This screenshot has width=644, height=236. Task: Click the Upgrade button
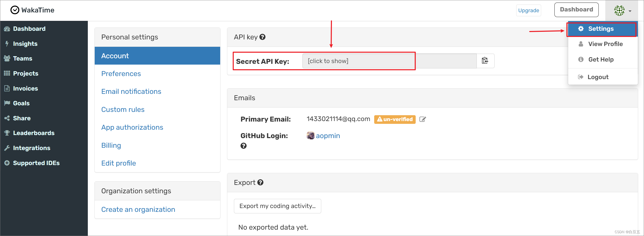point(528,10)
